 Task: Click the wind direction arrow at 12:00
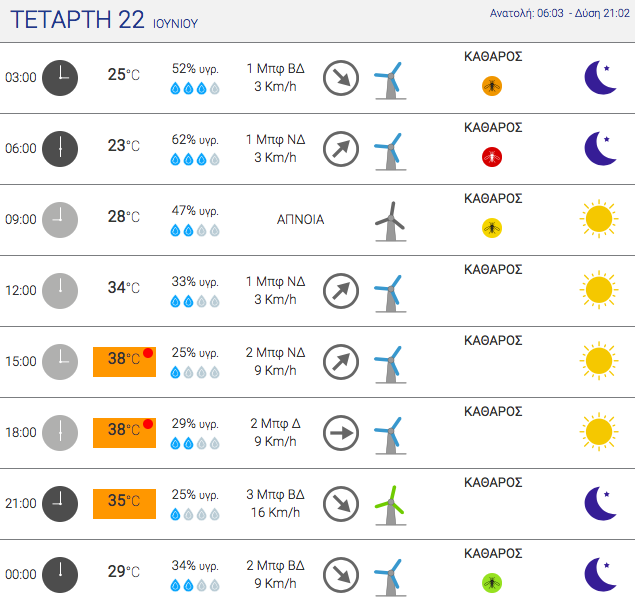pyautogui.click(x=341, y=291)
